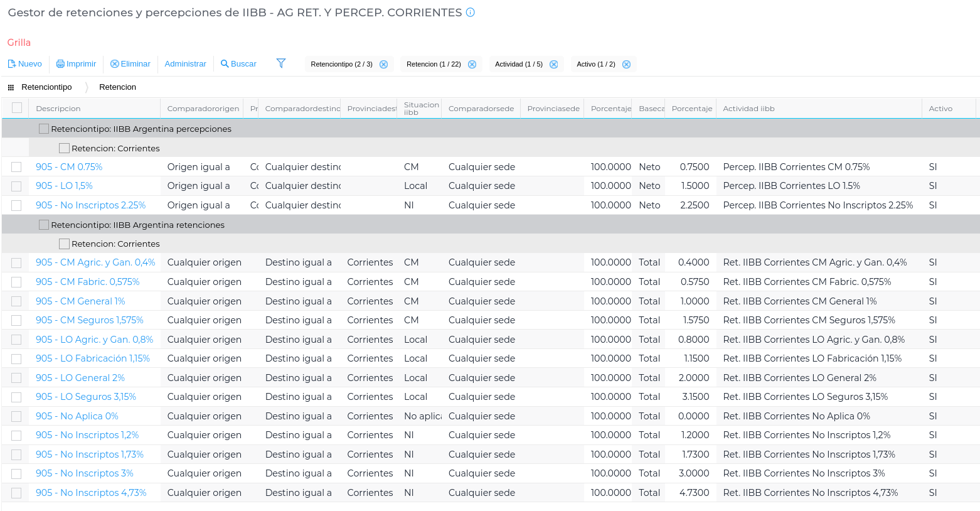Clear the Activo (1 / 2) filter chip

(x=626, y=65)
